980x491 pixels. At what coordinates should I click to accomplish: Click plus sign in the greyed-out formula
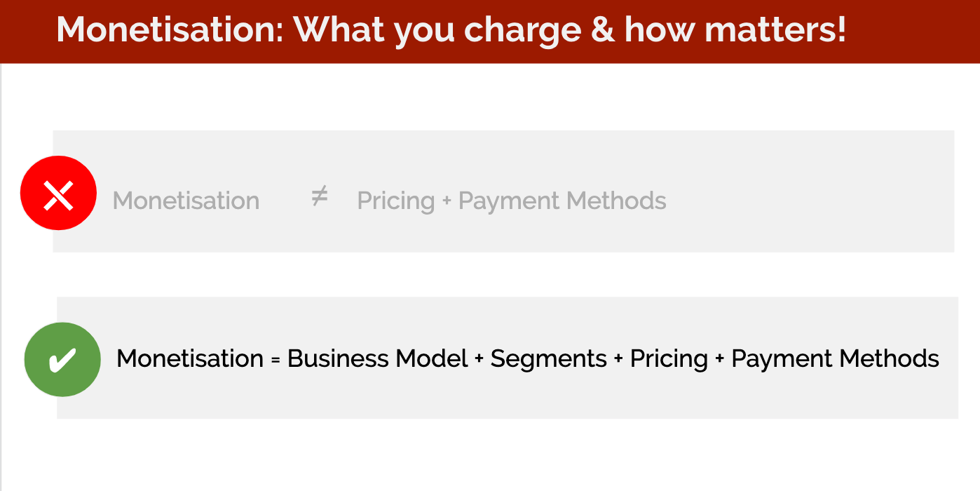point(447,202)
